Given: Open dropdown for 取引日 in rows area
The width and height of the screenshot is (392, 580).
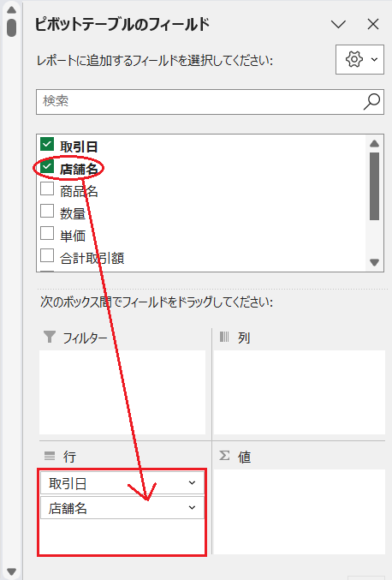Looking at the screenshot, I should tap(192, 482).
